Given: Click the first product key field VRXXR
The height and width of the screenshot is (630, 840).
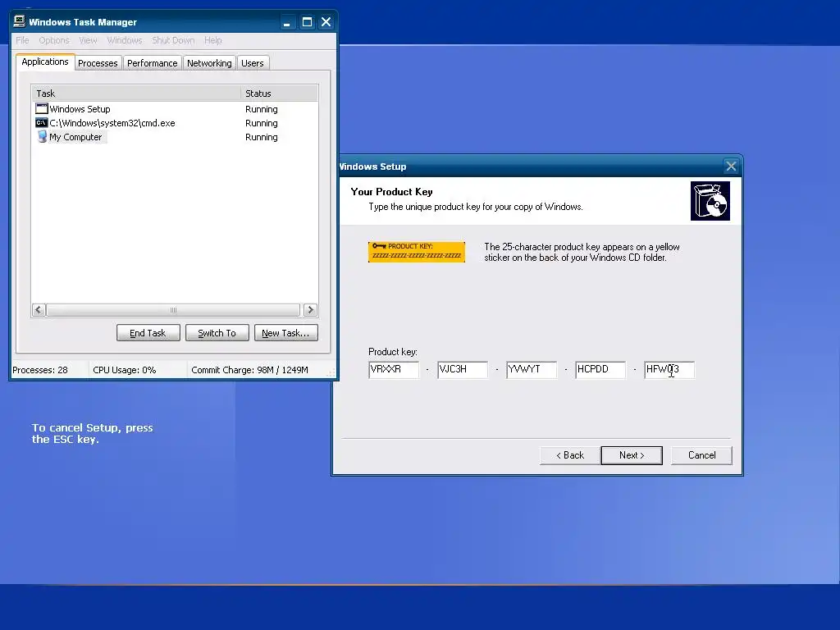Looking at the screenshot, I should coord(394,370).
